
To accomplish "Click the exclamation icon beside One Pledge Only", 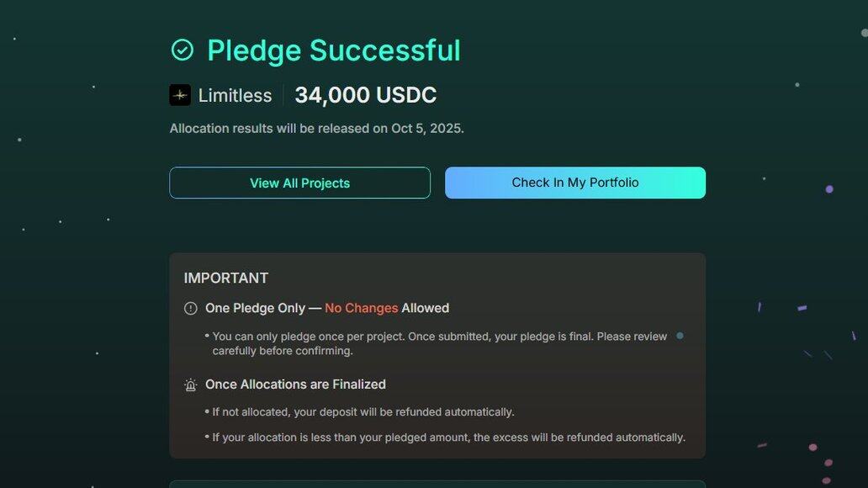I will (191, 309).
